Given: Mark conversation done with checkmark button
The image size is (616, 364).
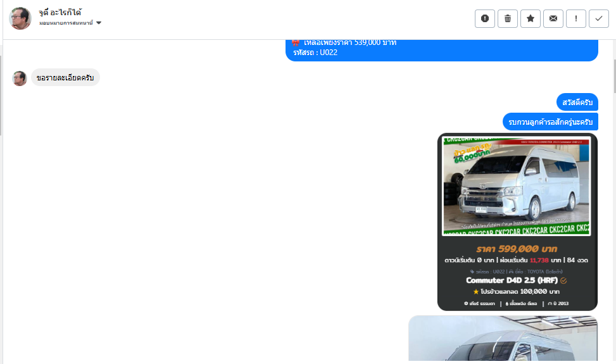Looking at the screenshot, I should click(x=599, y=18).
